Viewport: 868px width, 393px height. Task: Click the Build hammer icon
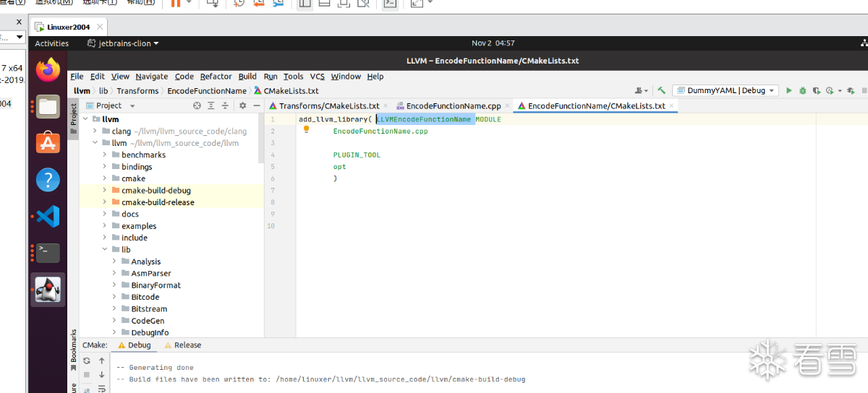tap(661, 90)
